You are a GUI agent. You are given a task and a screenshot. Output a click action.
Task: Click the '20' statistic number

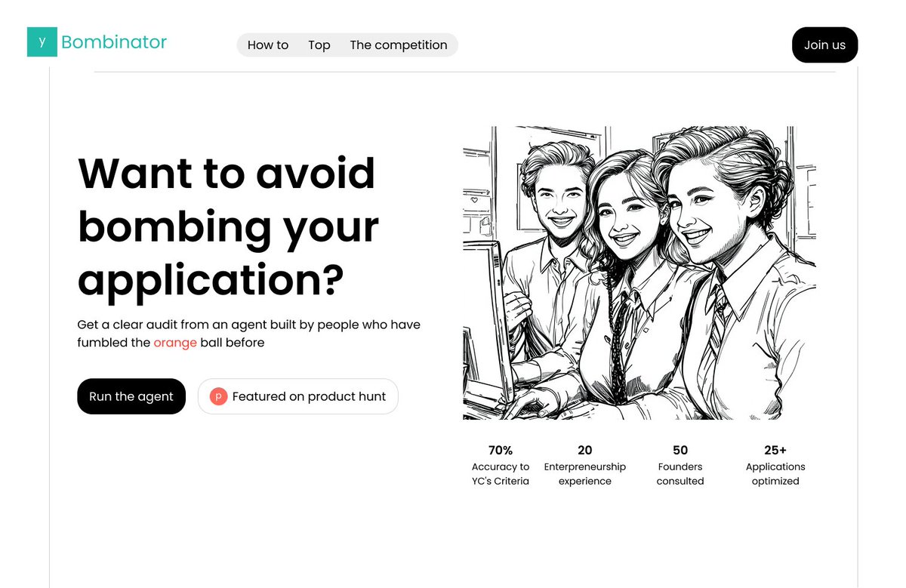pyautogui.click(x=585, y=450)
